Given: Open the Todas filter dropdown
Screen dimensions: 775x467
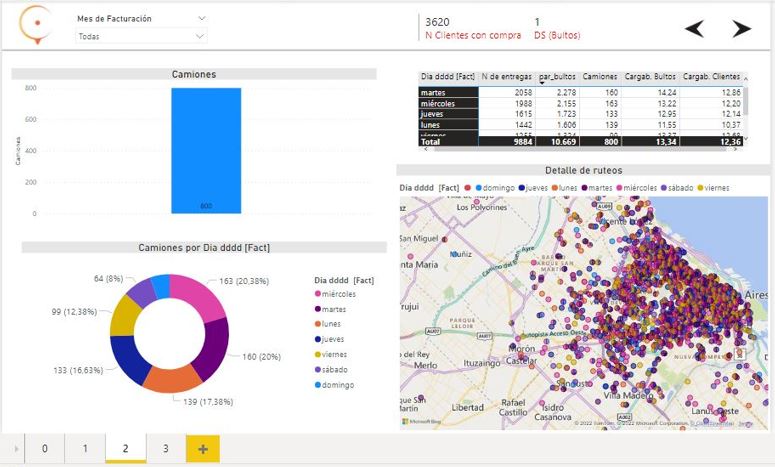Looking at the screenshot, I should [x=141, y=36].
